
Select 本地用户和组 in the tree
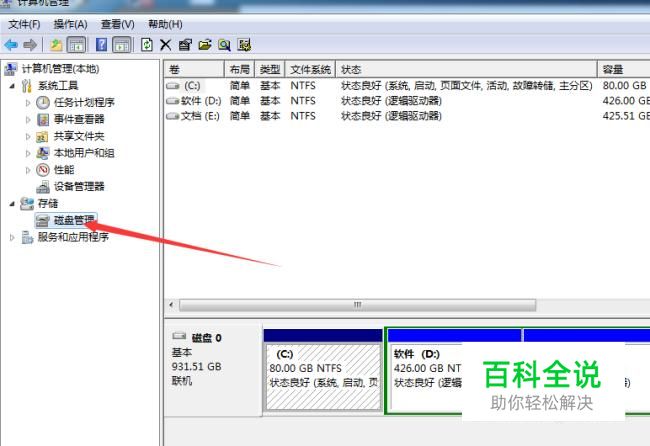pyautogui.click(x=84, y=153)
